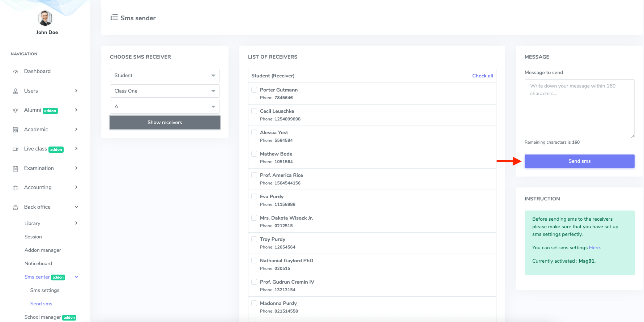Screen dimensions: 644x322
Task: Select Alessia Yost as a receiver
Action: click(x=254, y=132)
